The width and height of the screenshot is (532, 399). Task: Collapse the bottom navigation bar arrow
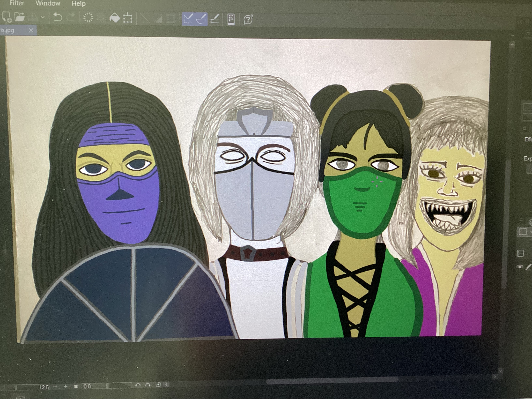click(166, 384)
